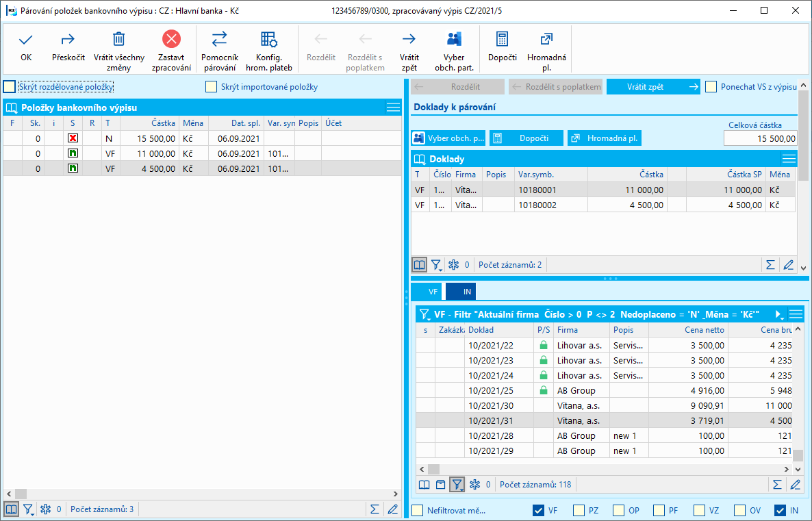
Task: Open the Položky bankovního výpisu panel menu
Action: 393,107
